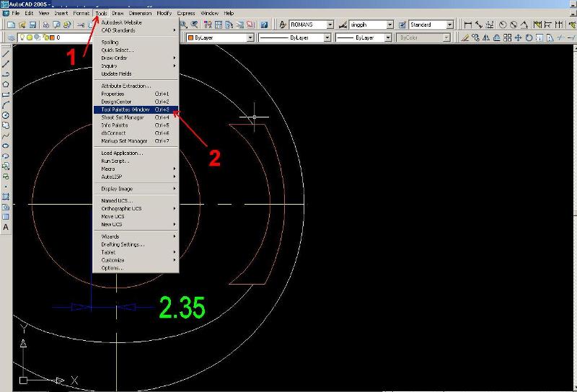Choose Drafting Settings menu entry
Image resolution: width=577 pixels, height=392 pixels.
[x=136, y=244]
